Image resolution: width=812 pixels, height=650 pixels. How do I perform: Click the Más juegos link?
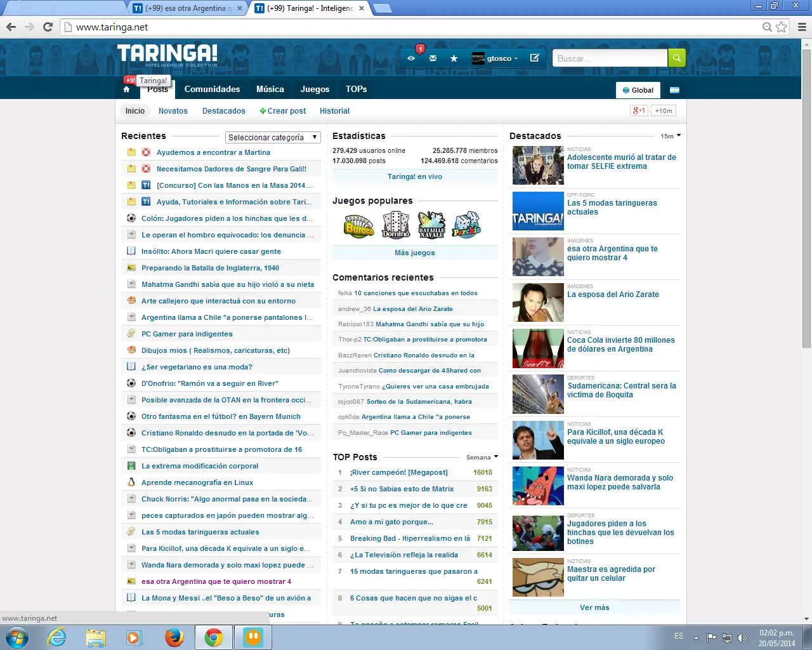[x=415, y=253]
